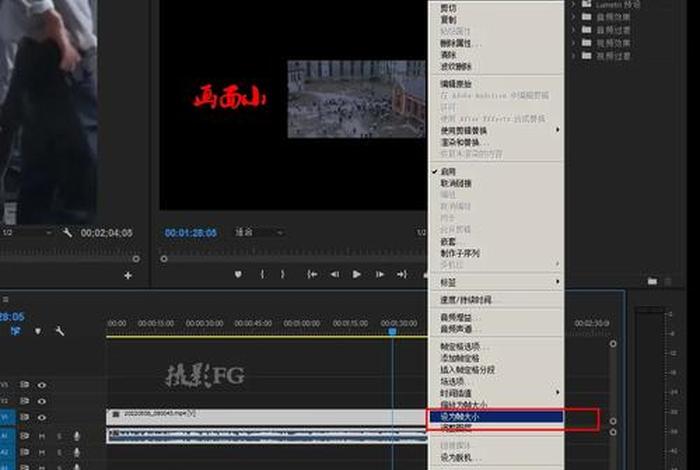Click the timeline playhead marker
Viewport: 700px width, 470px height.
392,331
